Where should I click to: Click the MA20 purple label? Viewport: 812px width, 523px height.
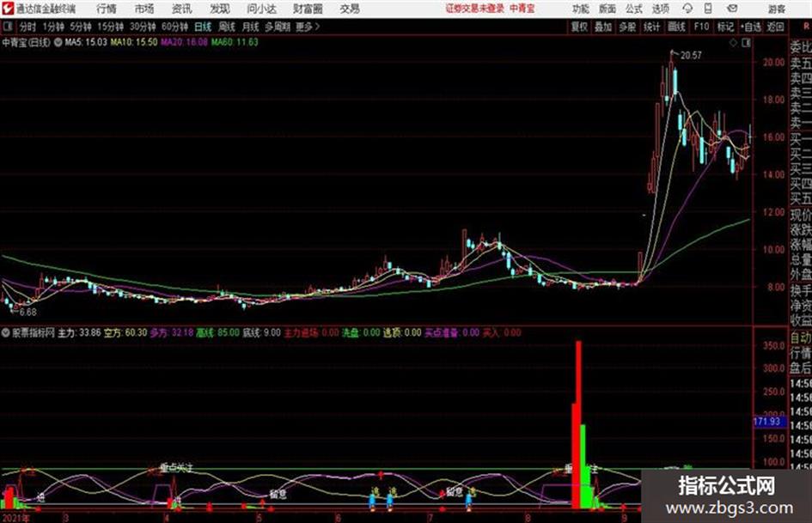(185, 42)
